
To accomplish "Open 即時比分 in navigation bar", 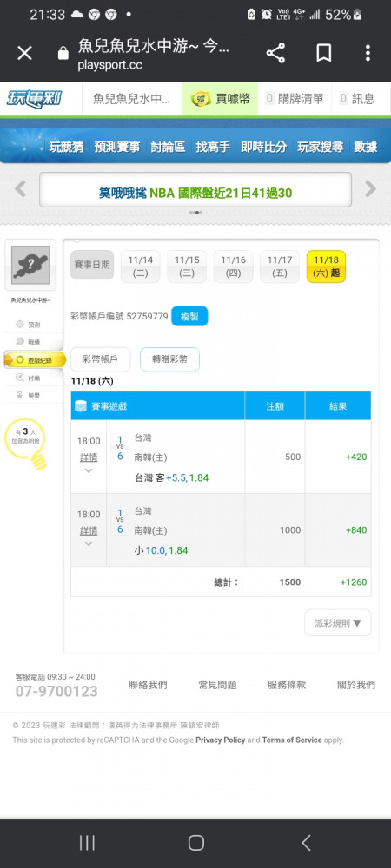I will click(x=263, y=147).
